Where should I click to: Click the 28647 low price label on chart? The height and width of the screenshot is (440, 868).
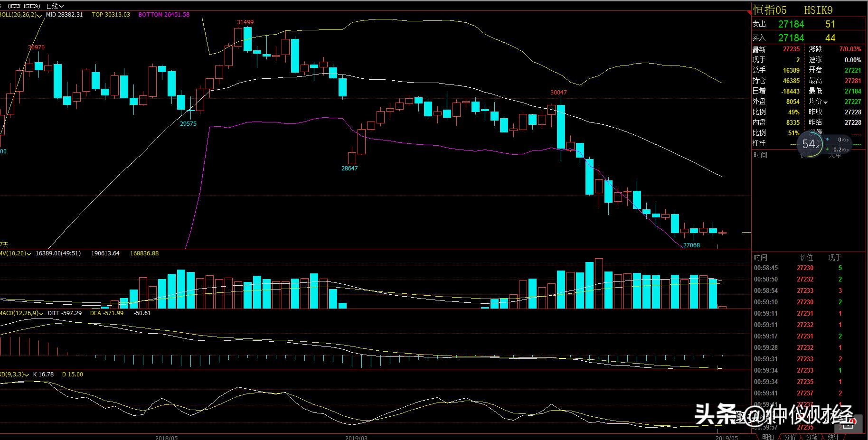349,169
